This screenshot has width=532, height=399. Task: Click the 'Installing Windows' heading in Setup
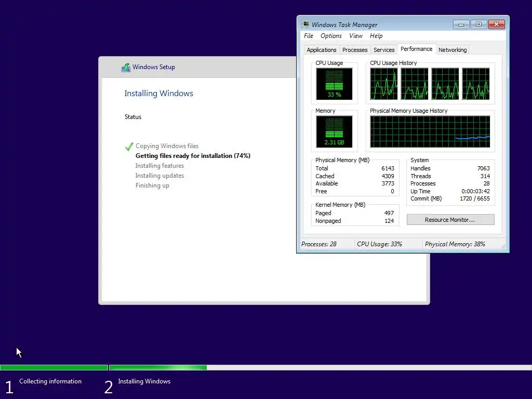click(158, 94)
